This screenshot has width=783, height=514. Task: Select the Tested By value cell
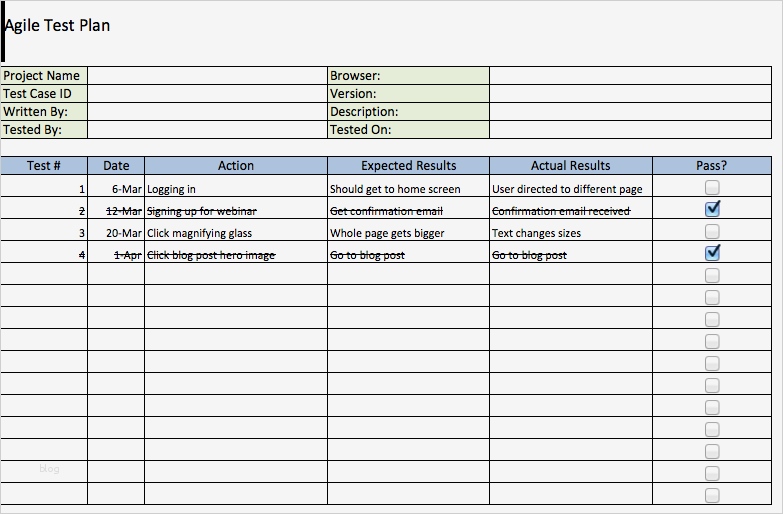[x=207, y=129]
